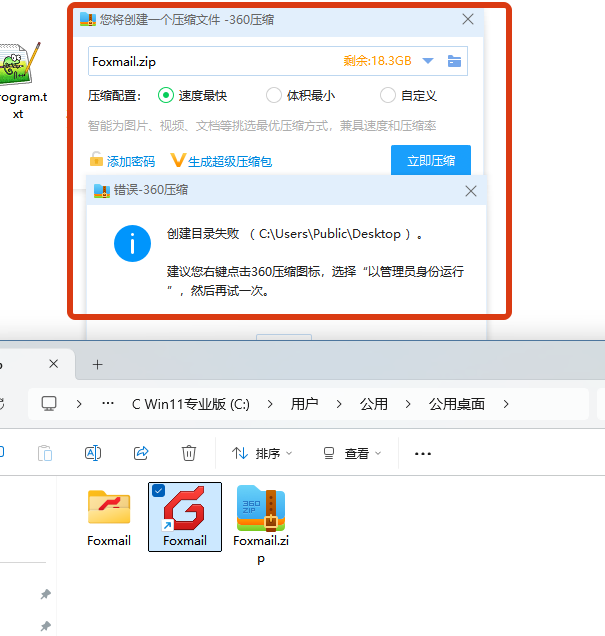
Task: Open the toolbar more options menu
Action: tap(423, 453)
